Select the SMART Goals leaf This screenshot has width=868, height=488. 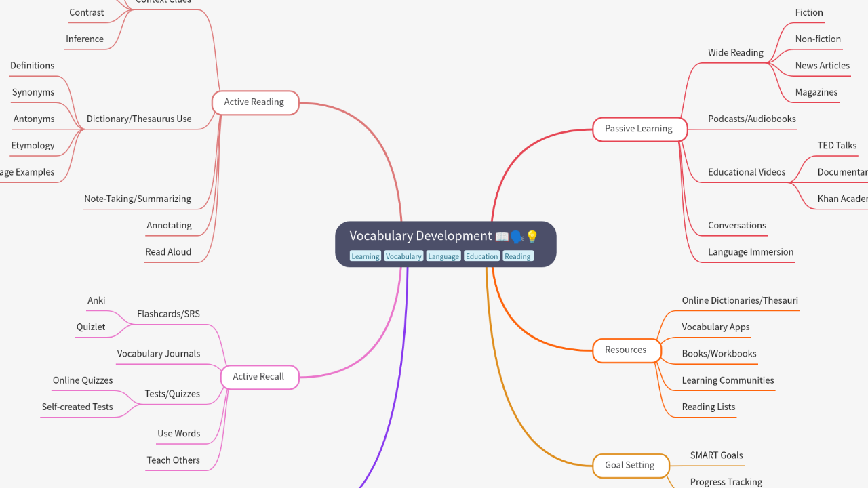click(716, 455)
